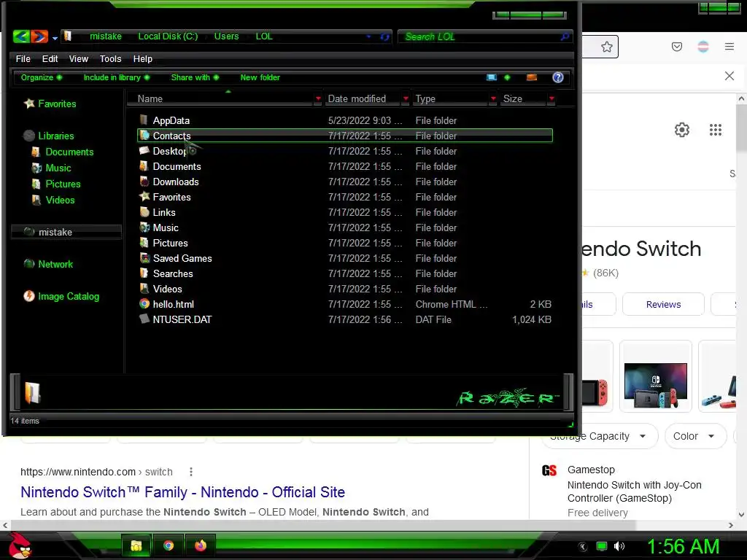This screenshot has height=560, width=747.
Task: Create a New folder
Action: tap(260, 77)
